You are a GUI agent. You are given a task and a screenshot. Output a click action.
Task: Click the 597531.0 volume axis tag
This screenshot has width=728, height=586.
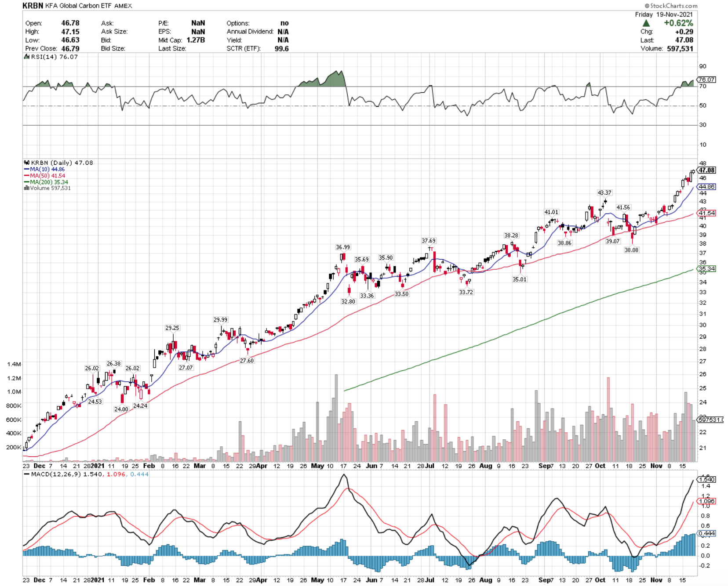pyautogui.click(x=710, y=420)
